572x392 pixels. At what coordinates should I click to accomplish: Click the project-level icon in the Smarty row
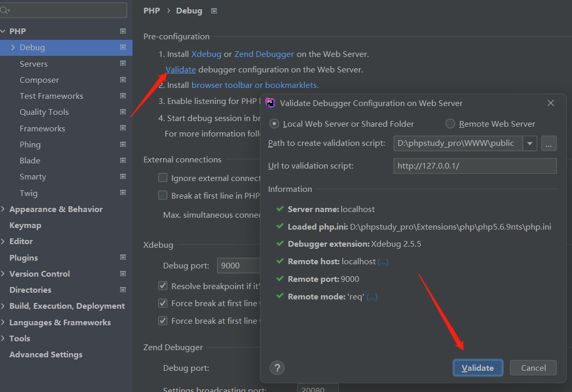point(123,176)
